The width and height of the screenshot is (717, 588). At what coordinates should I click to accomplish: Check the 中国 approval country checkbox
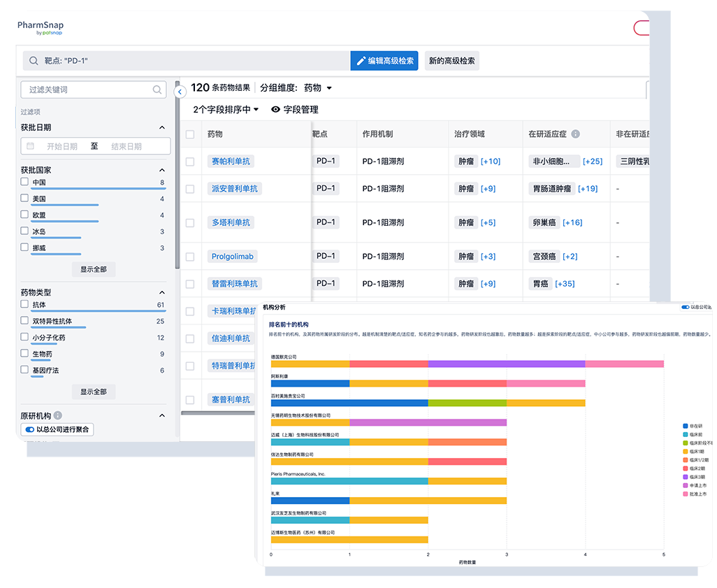24,182
